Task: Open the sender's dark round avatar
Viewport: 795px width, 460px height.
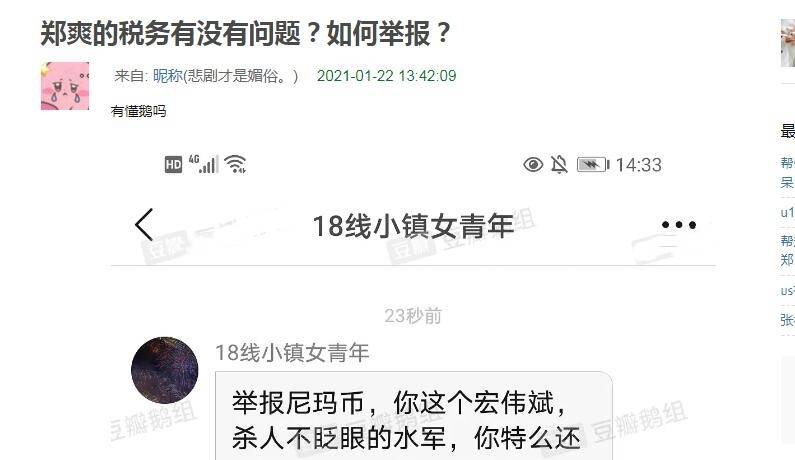Action: 165,370
